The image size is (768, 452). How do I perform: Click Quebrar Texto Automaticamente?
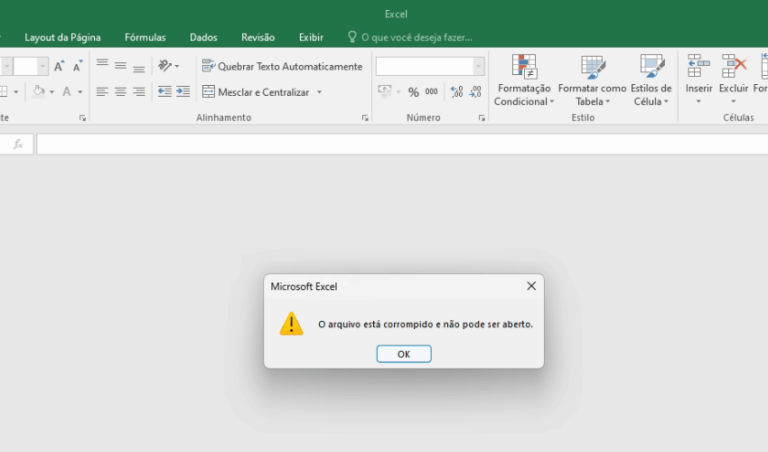282,66
